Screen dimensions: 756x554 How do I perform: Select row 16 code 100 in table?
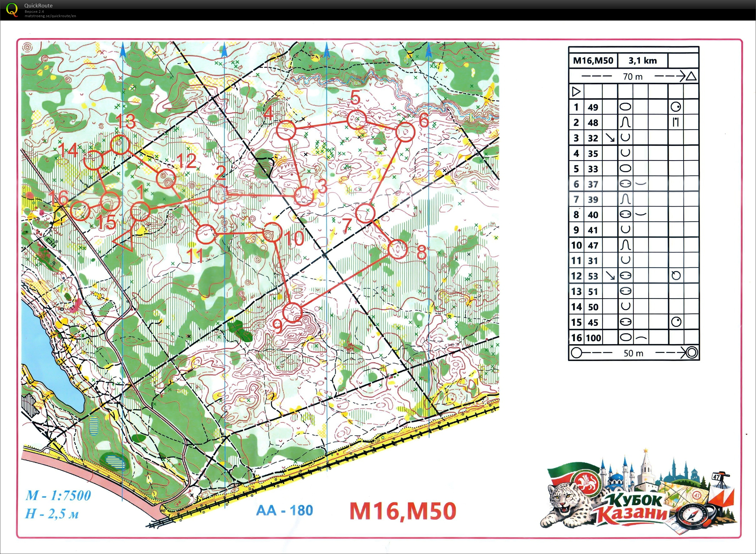pos(593,338)
